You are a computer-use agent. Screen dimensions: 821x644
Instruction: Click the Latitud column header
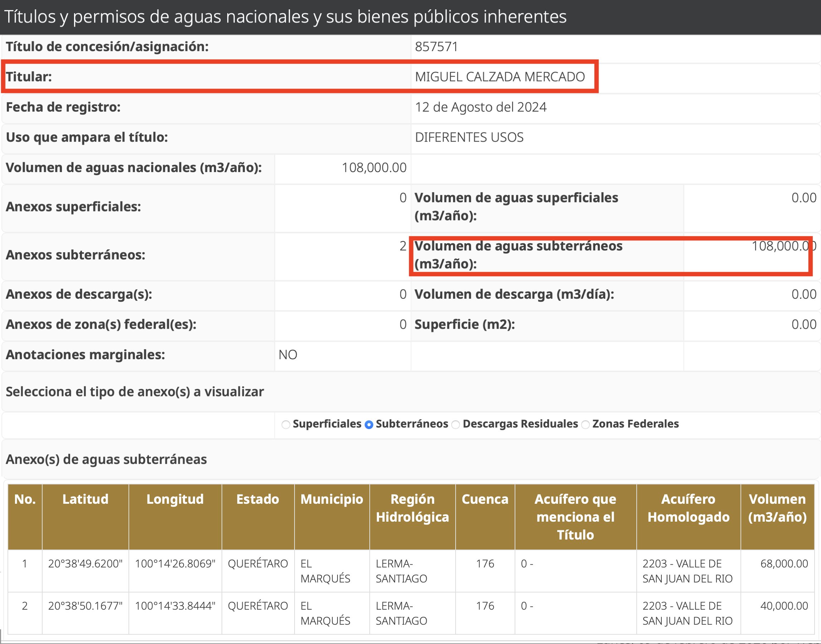coord(85,499)
